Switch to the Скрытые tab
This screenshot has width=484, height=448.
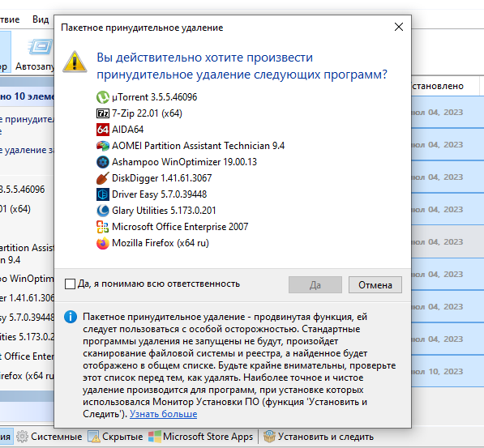[116, 437]
